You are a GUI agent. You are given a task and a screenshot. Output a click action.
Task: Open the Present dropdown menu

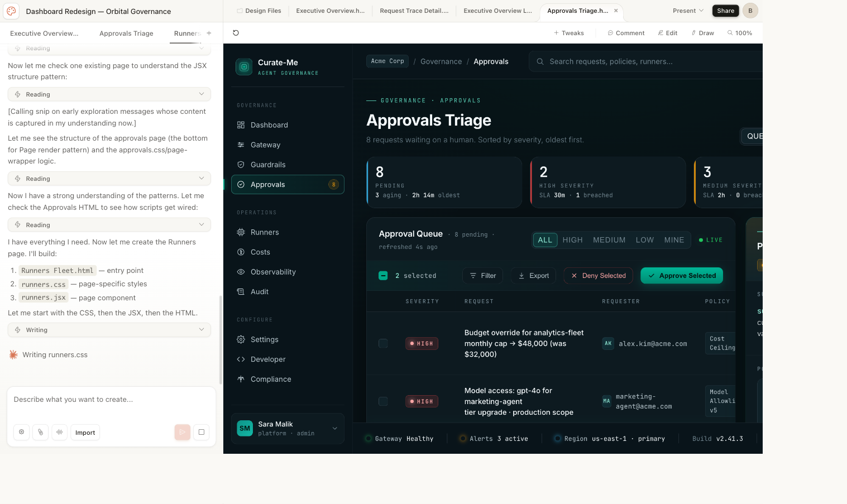(x=688, y=11)
